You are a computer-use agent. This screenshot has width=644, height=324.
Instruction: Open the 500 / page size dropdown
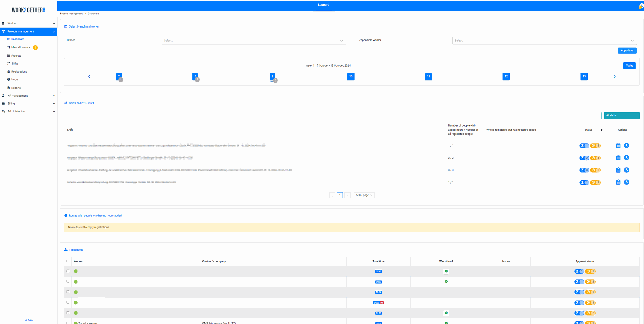point(364,195)
